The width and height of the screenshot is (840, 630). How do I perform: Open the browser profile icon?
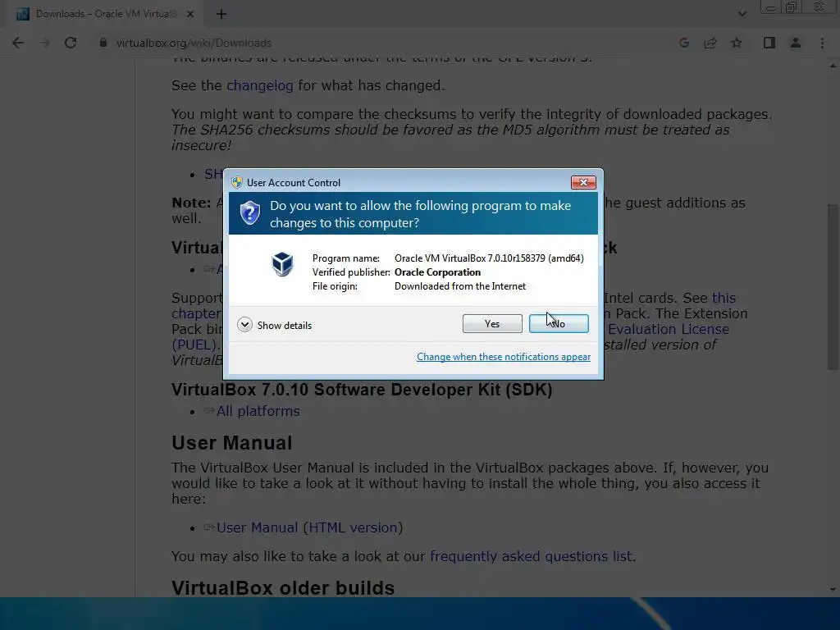pyautogui.click(x=796, y=43)
